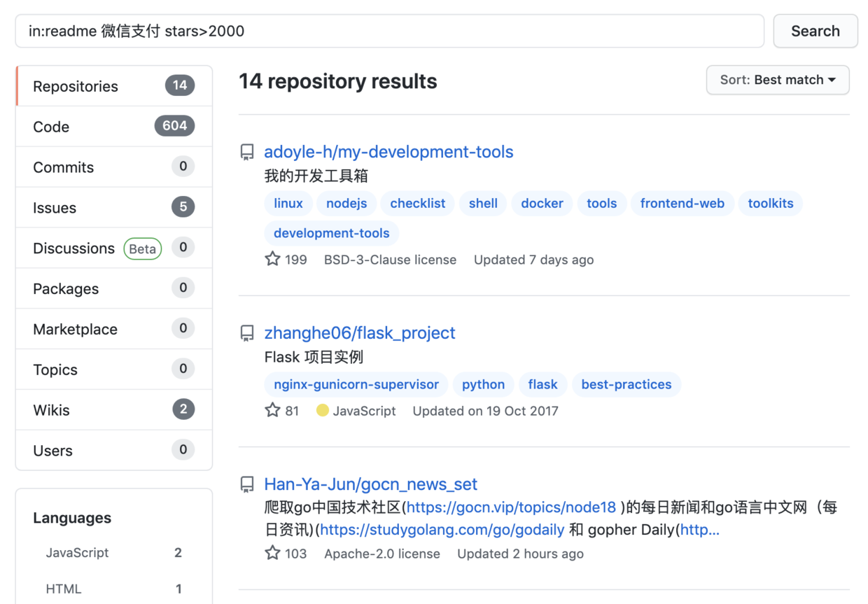Filter results by HTML language
Image resolution: width=868 pixels, height=604 pixels.
[x=114, y=589]
